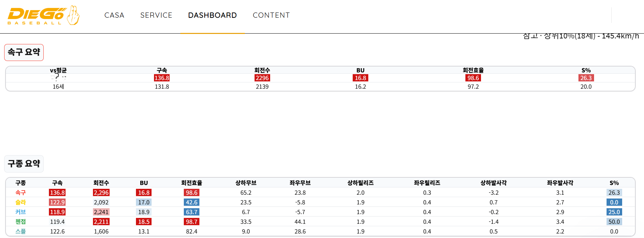644x238 pixels.
Task: Click the 상위10% 145.4km/h reference text
Action: 581,36
